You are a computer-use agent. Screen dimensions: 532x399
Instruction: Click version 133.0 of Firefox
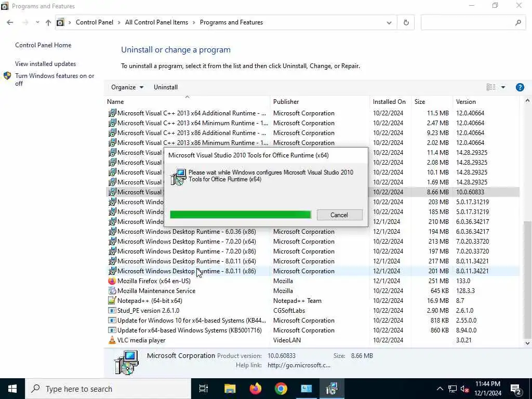463,281
